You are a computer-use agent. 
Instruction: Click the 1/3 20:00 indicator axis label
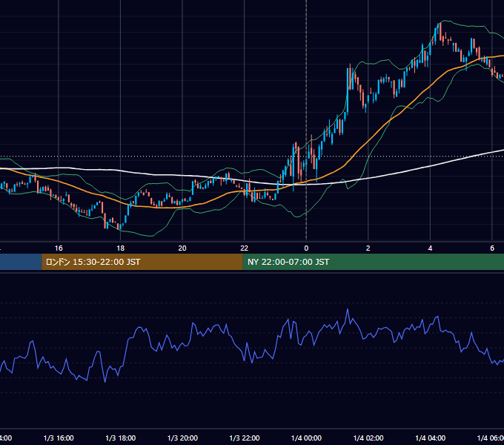coord(182,438)
